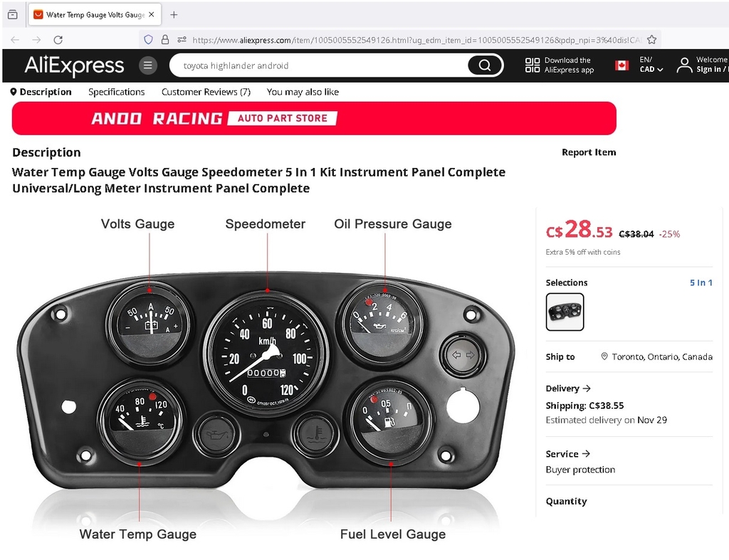The height and width of the screenshot is (560, 729).
Task: Select the 5 In 1 product thumbnail
Action: (x=565, y=312)
